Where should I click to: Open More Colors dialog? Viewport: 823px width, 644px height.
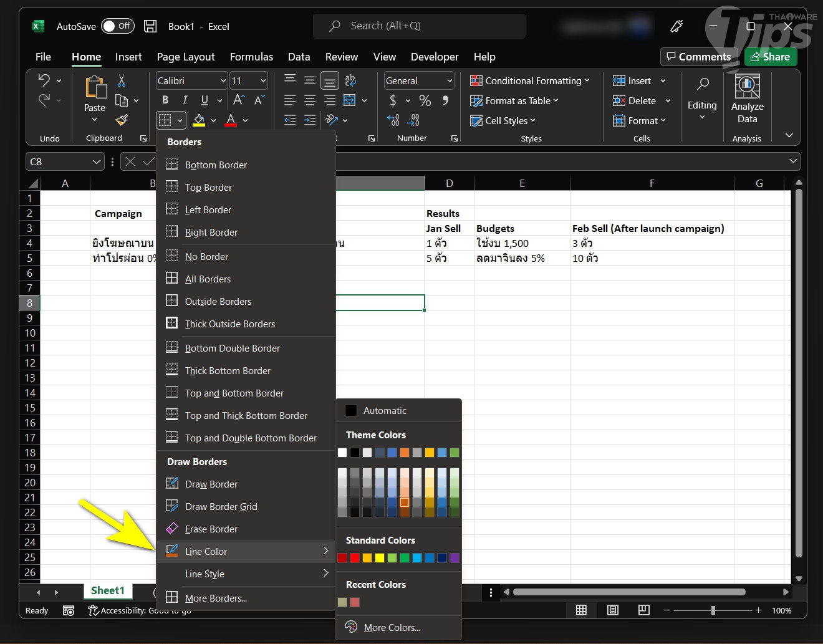click(392, 628)
